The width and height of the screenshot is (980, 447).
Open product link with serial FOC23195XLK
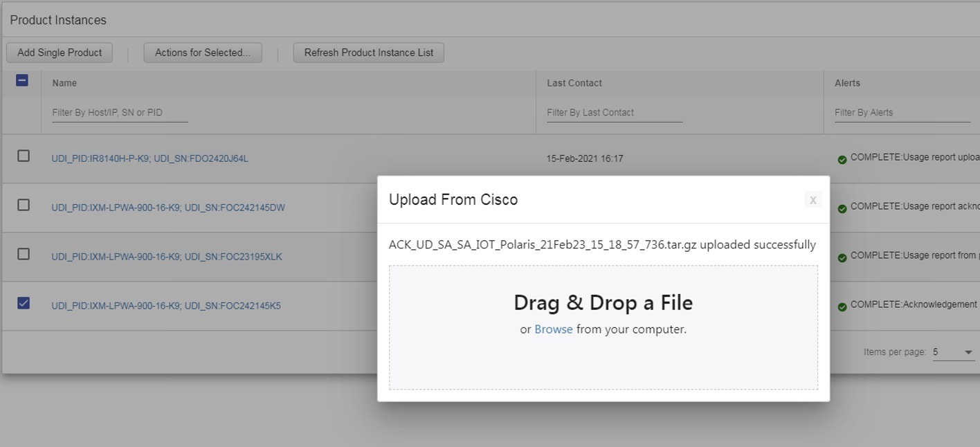(x=166, y=257)
